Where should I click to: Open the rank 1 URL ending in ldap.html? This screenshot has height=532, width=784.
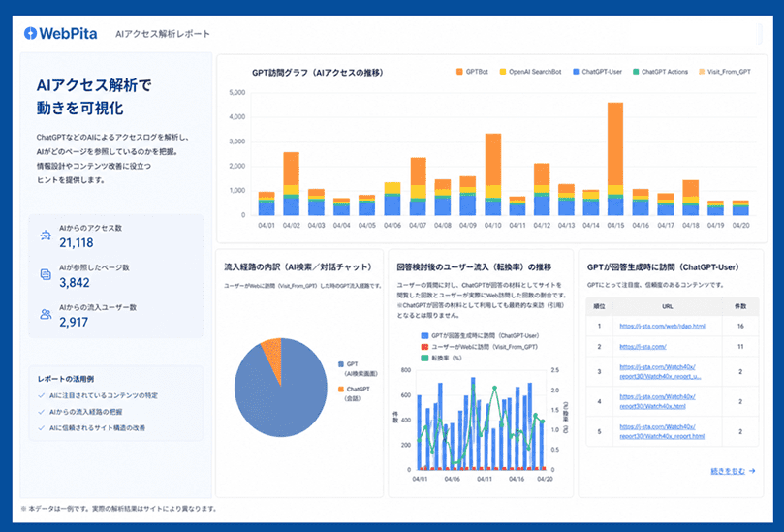click(662, 327)
